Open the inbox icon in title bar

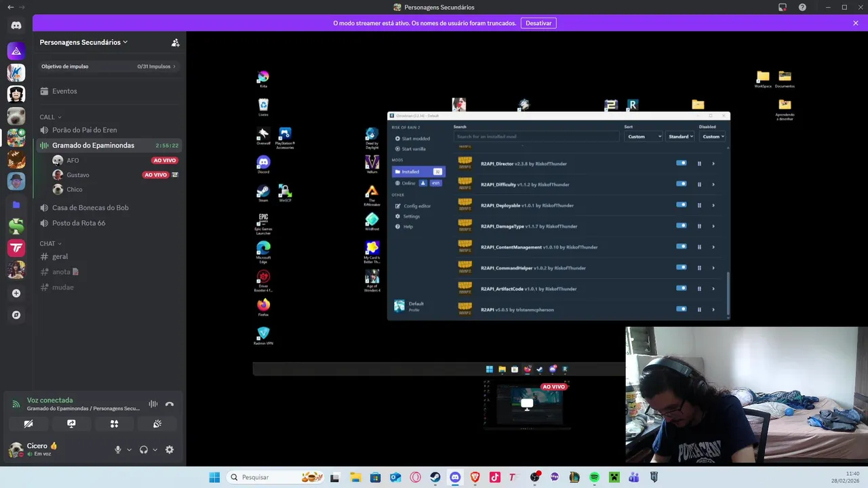(783, 7)
